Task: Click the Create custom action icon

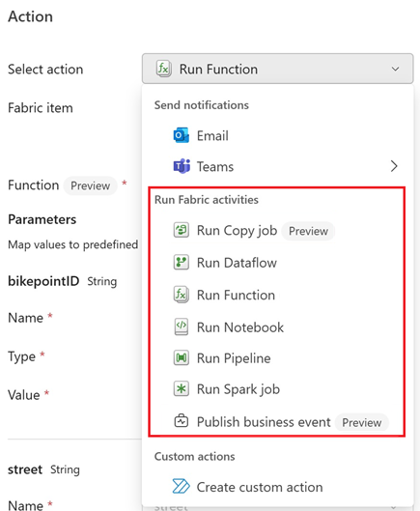Action: point(181,486)
